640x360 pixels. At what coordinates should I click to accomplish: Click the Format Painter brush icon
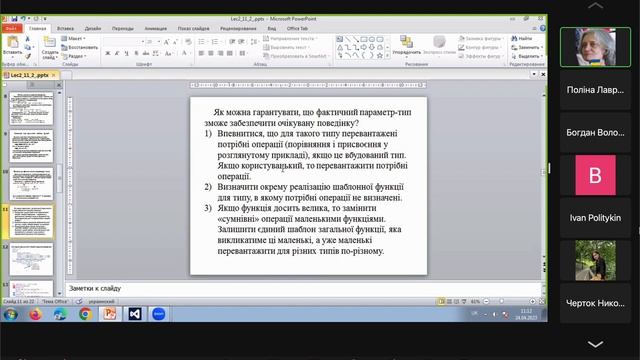(28, 56)
